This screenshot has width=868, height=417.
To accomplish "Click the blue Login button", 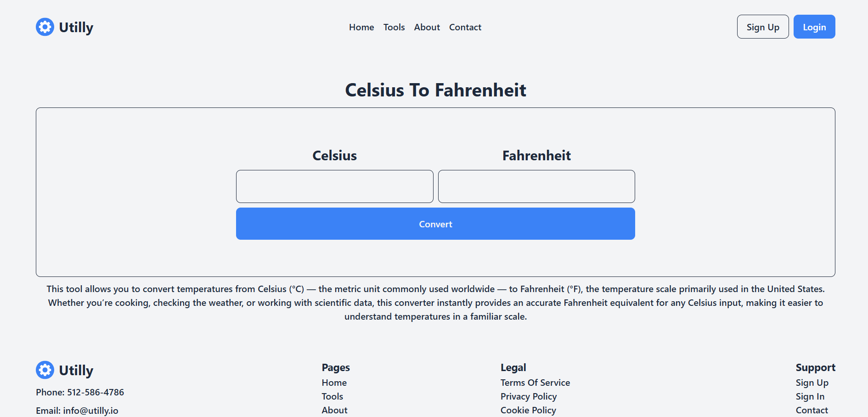I will tap(814, 27).
